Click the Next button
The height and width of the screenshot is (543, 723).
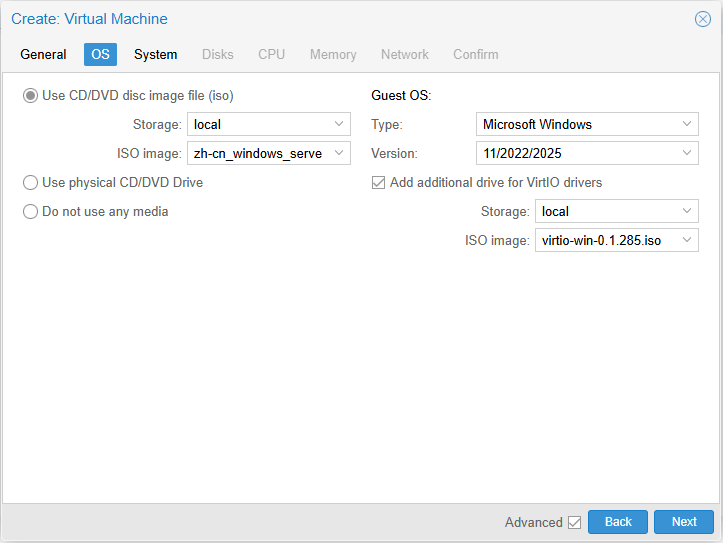tap(684, 522)
